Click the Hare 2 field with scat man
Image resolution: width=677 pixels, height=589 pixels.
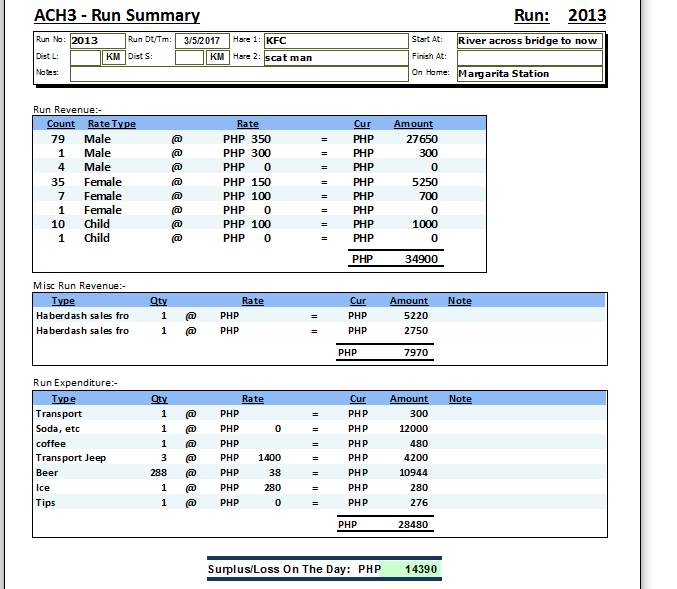[335, 58]
